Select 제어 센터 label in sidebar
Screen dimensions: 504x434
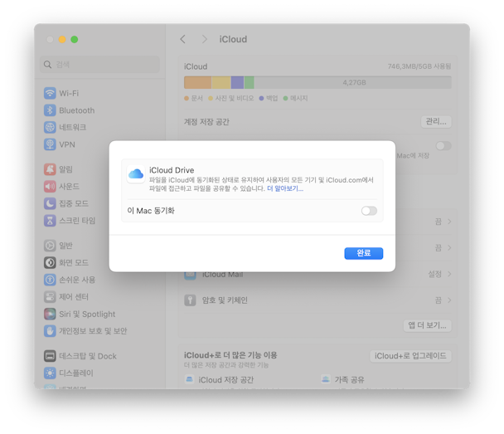pyautogui.click(x=74, y=296)
